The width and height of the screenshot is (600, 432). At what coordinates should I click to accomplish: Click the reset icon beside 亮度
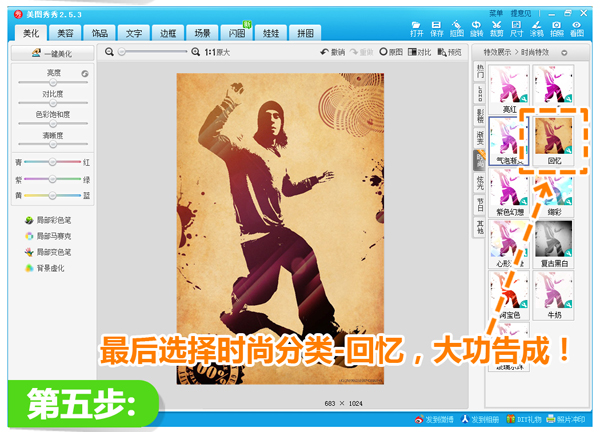click(84, 74)
